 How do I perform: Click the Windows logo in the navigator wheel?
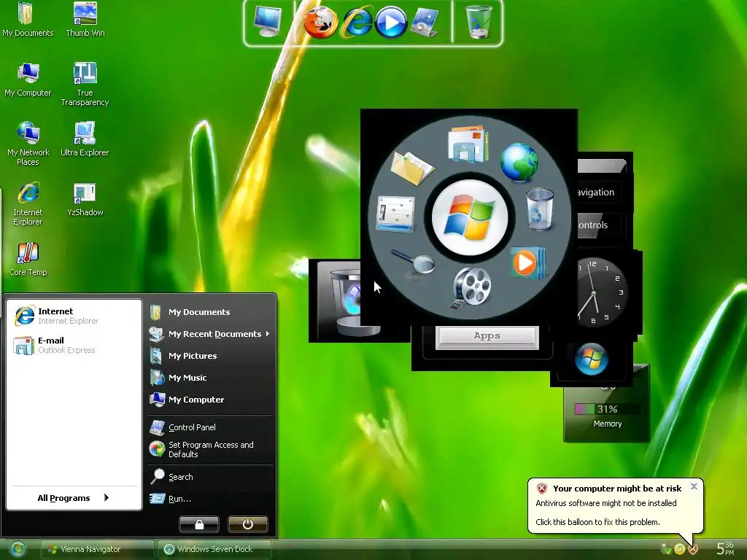coord(470,217)
